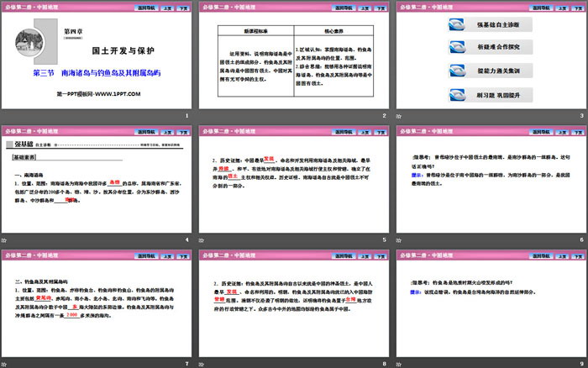
Task: Click 下页 button on slide 3
Action: point(578,8)
